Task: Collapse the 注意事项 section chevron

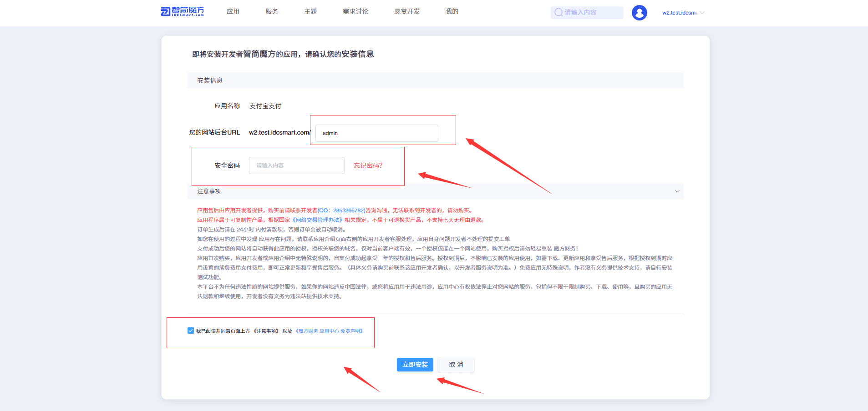Action: tap(677, 191)
